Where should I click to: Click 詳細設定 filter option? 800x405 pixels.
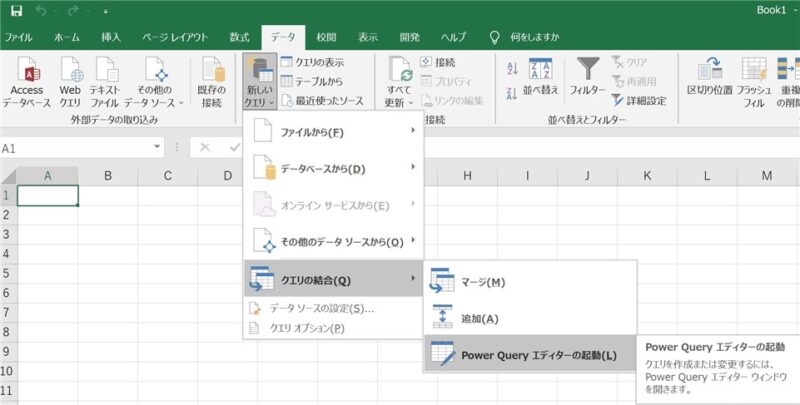pyautogui.click(x=638, y=100)
